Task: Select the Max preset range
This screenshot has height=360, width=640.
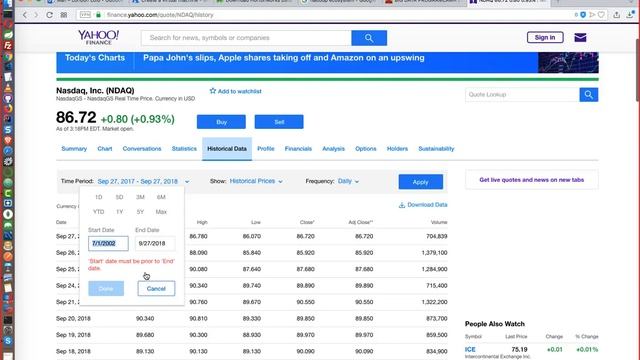Action: click(x=161, y=212)
